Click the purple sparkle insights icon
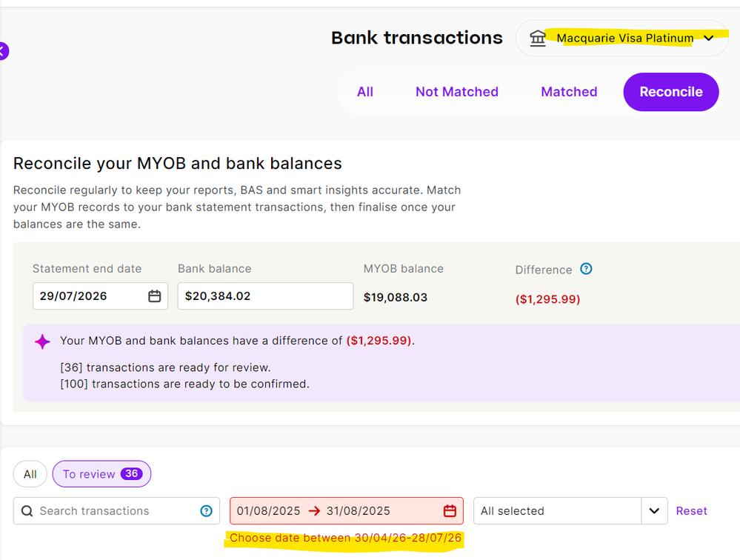 point(42,341)
